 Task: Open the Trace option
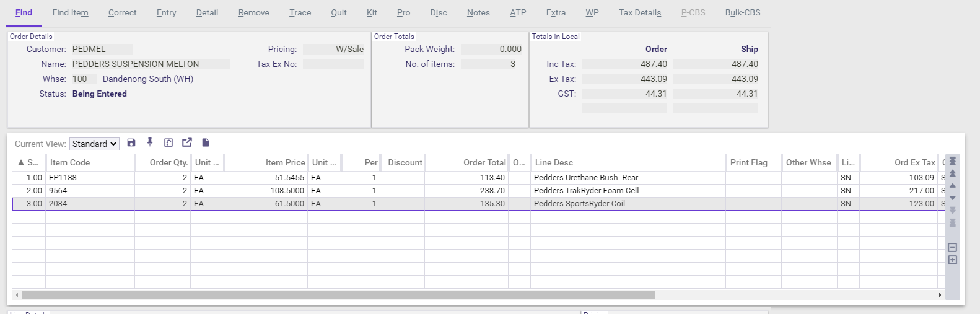pyautogui.click(x=300, y=12)
